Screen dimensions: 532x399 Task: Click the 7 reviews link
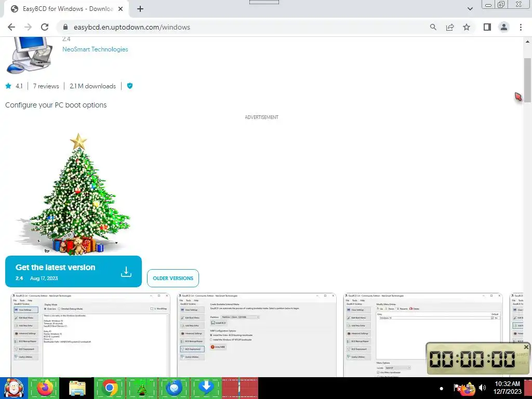pyautogui.click(x=46, y=86)
